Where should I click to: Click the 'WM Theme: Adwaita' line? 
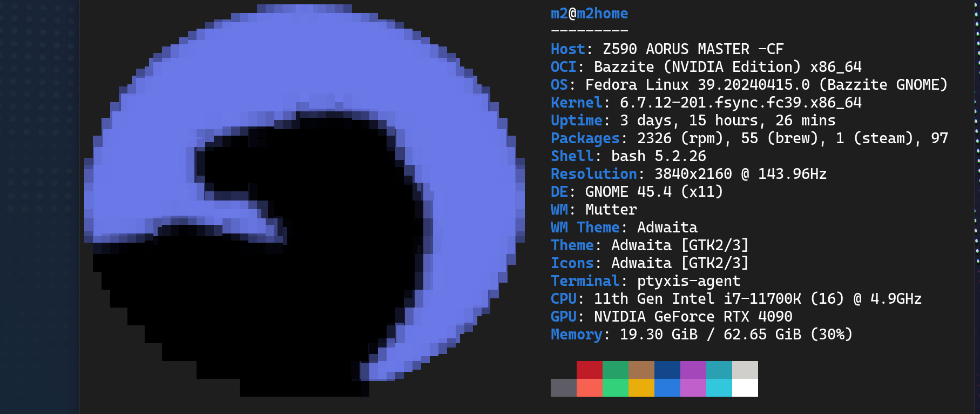624,228
